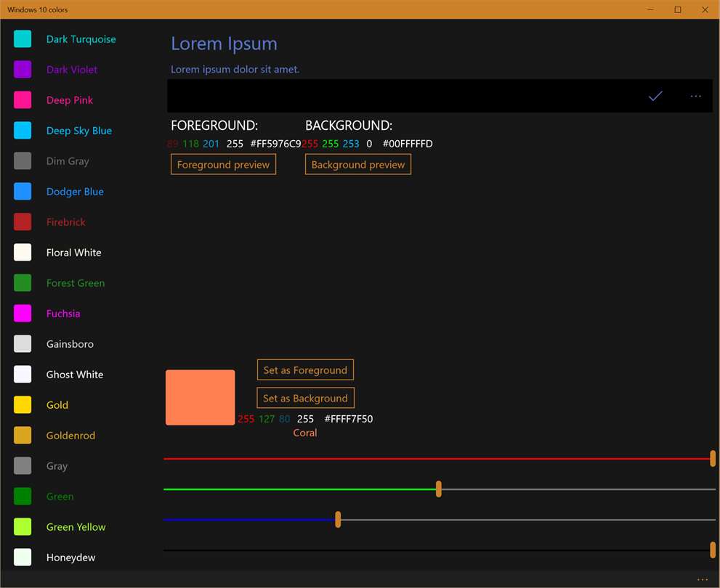The width and height of the screenshot is (720, 588).
Task: Select the Deep Pink swatch
Action: [x=23, y=100]
